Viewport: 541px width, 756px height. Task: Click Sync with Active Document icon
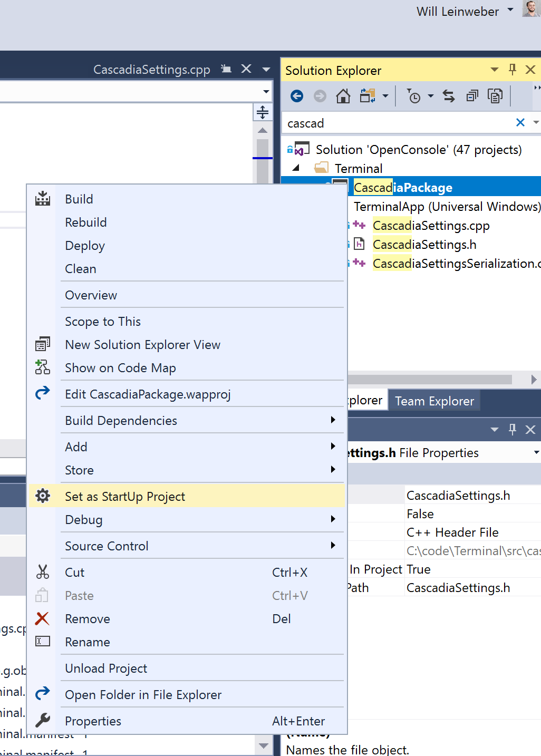[x=449, y=96]
